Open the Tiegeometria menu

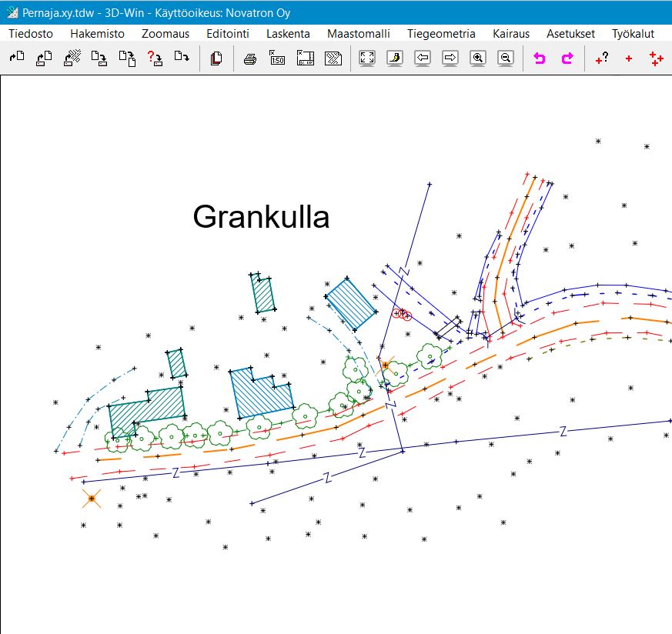[x=441, y=34]
